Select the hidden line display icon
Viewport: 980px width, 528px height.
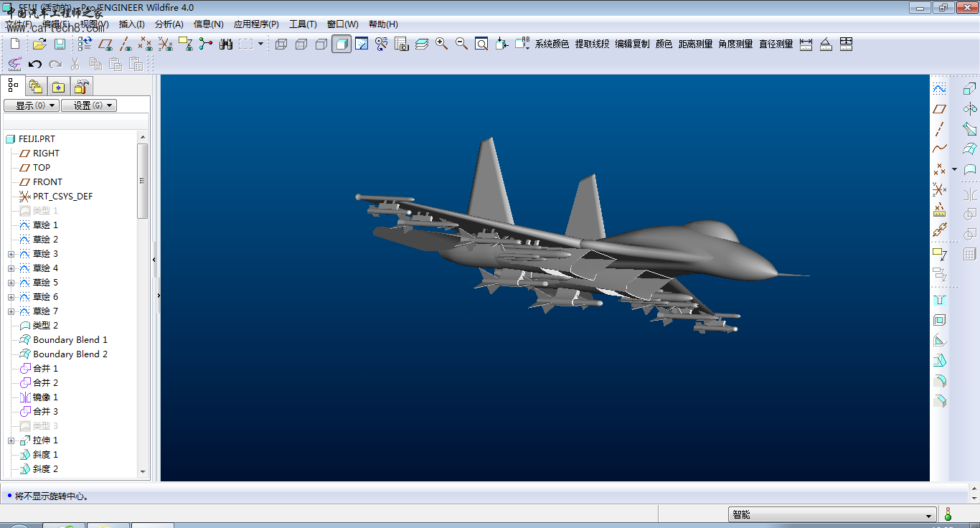pyautogui.click(x=301, y=44)
